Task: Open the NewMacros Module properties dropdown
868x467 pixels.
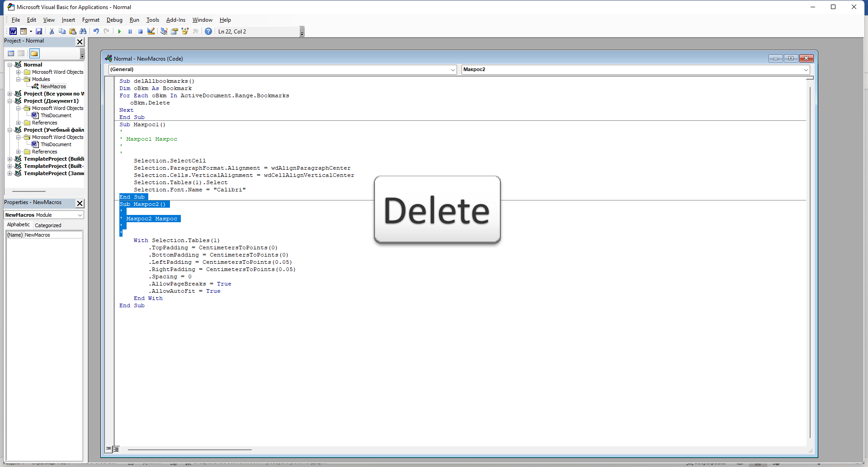Action: (80, 215)
